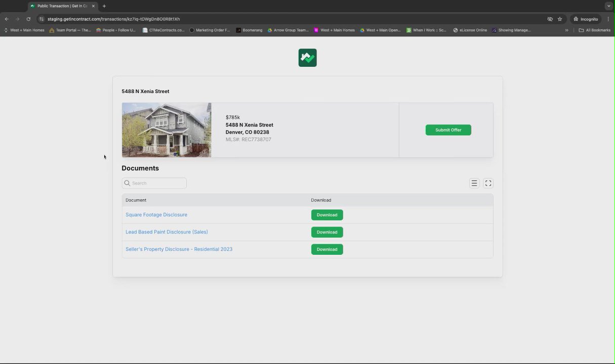Open When I Work bookmark
Image resolution: width=615 pixels, height=364 pixels.
click(x=426, y=30)
